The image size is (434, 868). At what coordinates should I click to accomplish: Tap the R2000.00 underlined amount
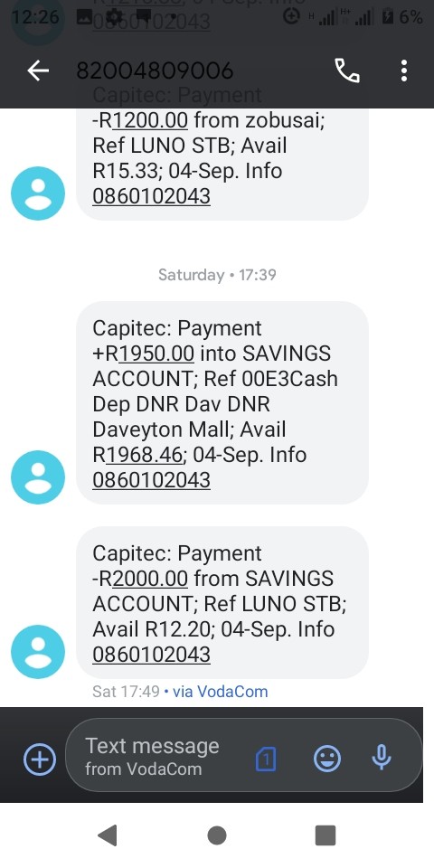coord(151,579)
